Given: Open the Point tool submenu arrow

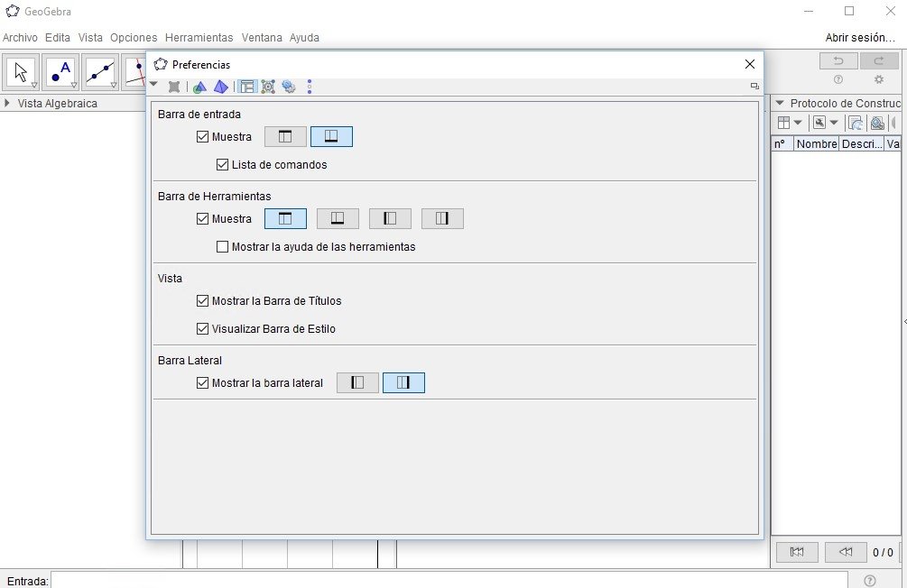Looking at the screenshot, I should tap(73, 85).
